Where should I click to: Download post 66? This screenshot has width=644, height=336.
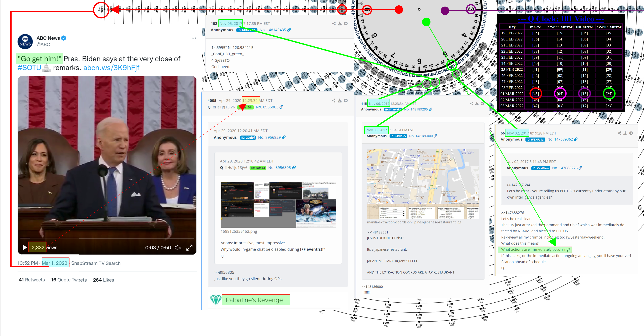[x=625, y=133]
